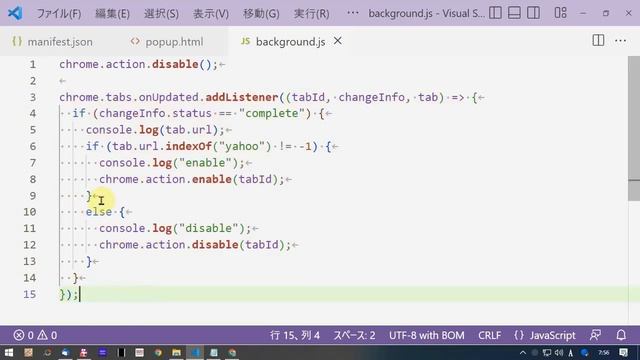Viewport: 640px width, 360px height.
Task: Open the editor more actions ellipsis
Action: click(x=620, y=40)
